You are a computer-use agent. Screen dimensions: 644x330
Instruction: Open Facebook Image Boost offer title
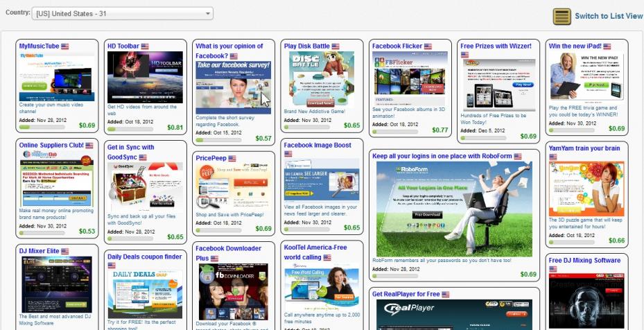(x=317, y=145)
